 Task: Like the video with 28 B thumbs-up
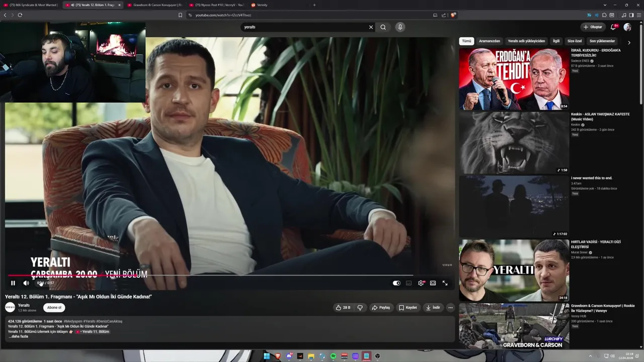click(x=343, y=307)
